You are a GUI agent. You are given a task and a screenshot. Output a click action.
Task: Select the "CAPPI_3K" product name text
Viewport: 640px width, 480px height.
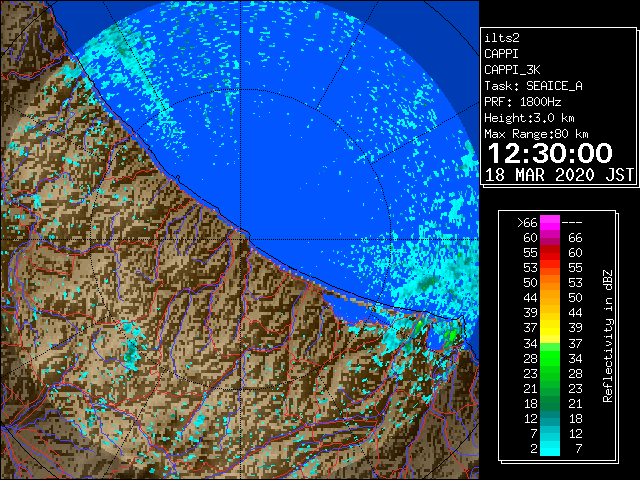pos(512,70)
